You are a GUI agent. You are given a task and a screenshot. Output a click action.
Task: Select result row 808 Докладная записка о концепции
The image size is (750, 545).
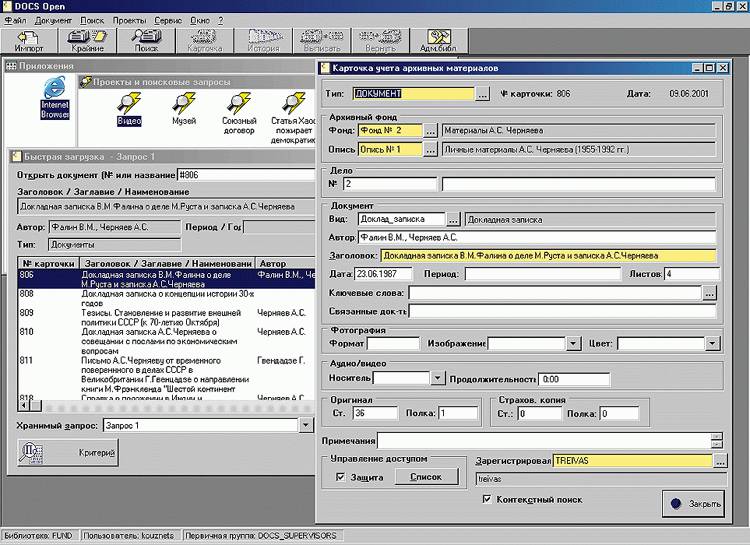pyautogui.click(x=166, y=298)
